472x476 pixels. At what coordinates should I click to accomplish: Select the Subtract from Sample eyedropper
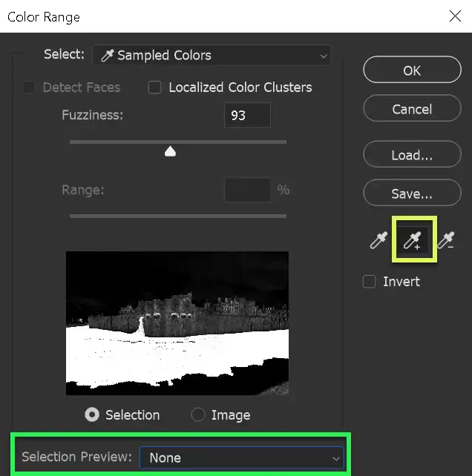(446, 240)
